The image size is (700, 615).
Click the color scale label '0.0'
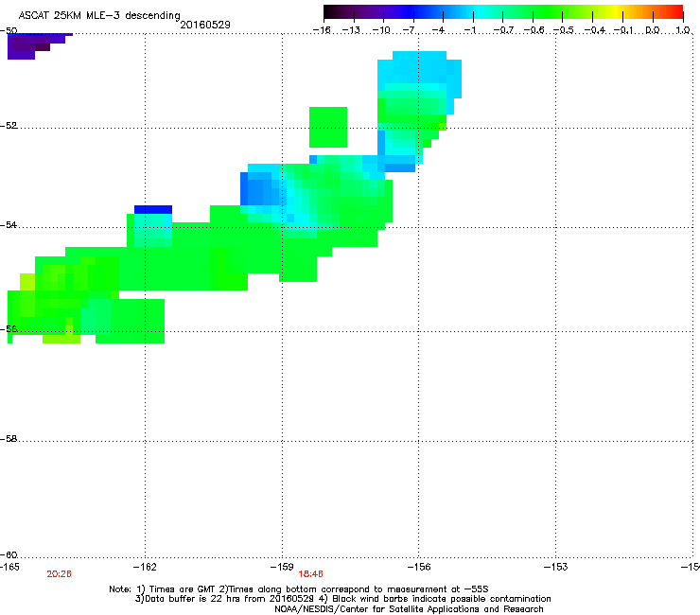pos(653,30)
